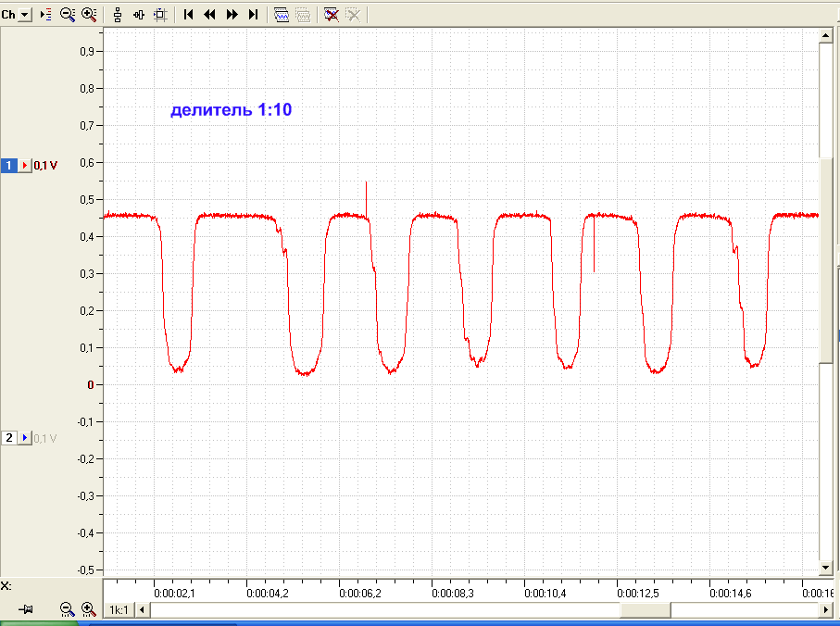Click the X: label at bottom left

tap(6, 586)
